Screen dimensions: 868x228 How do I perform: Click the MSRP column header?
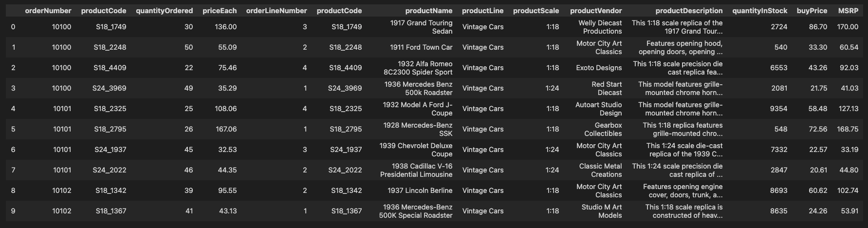pyautogui.click(x=848, y=11)
